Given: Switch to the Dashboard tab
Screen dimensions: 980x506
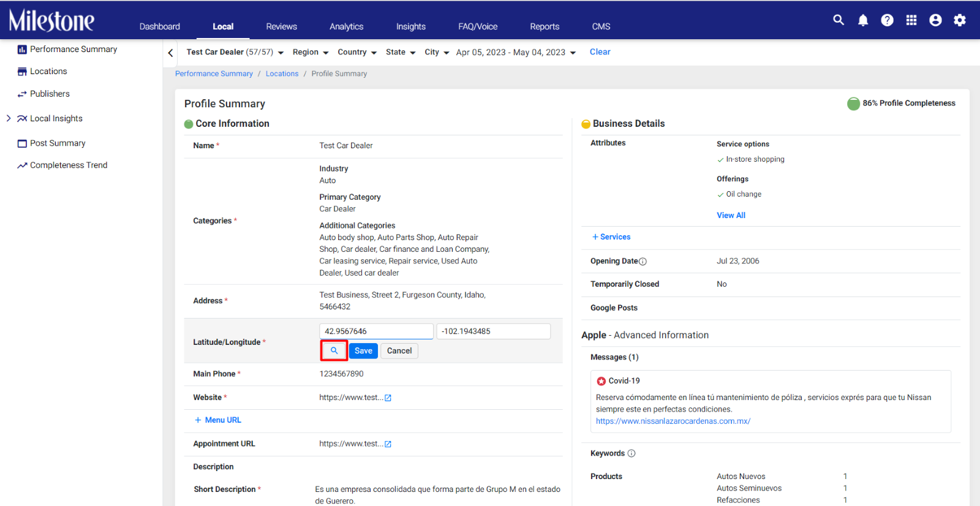Looking at the screenshot, I should (x=160, y=26).
